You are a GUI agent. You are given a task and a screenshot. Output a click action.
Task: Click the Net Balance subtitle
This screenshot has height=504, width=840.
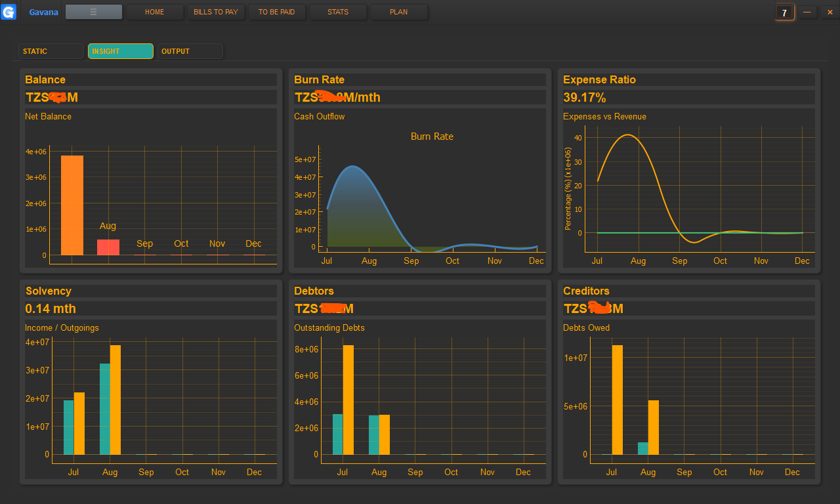(x=49, y=116)
